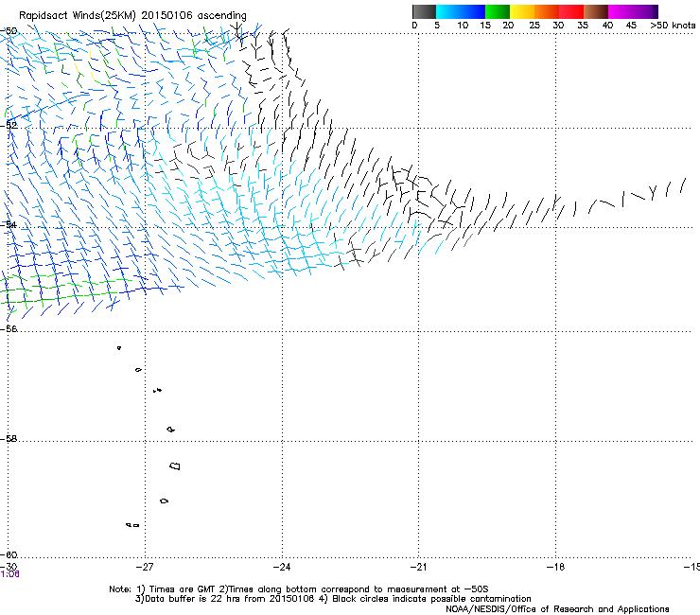Click the largest island outline below -58 latitude
700x615 pixels.
click(175, 466)
